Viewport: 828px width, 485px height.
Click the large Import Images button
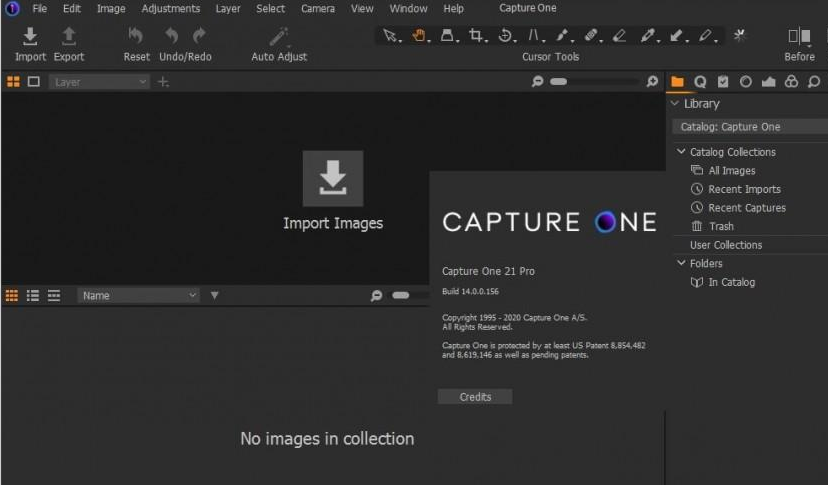tap(333, 179)
